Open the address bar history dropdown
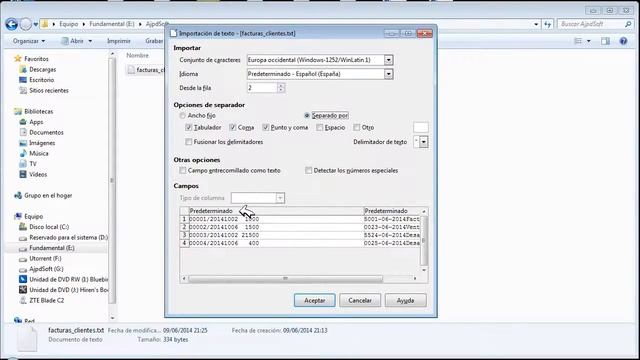 [536, 24]
